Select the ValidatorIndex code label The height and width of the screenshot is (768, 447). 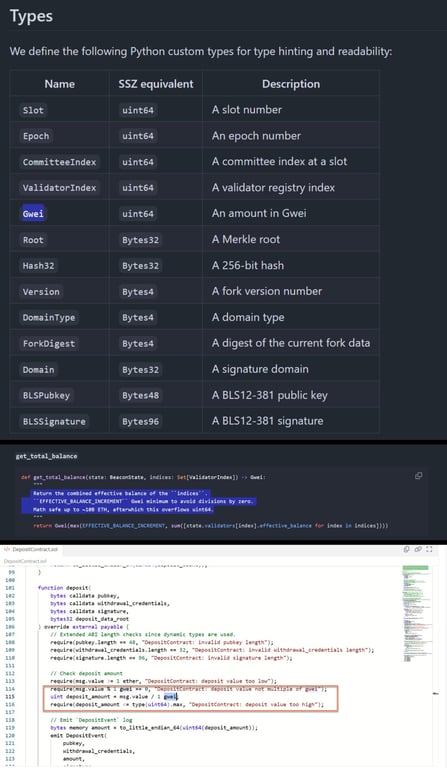(x=59, y=188)
